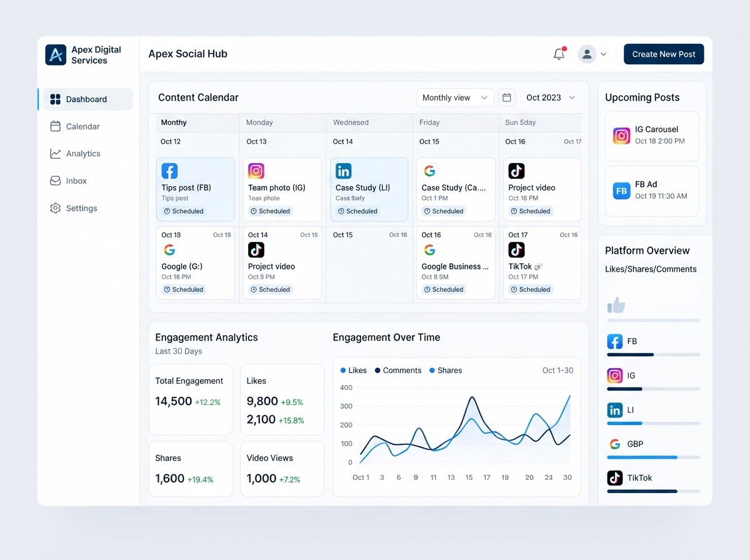Click the Instagram icon on IG Carousel
Viewport: 750px width, 560px height.
click(622, 136)
